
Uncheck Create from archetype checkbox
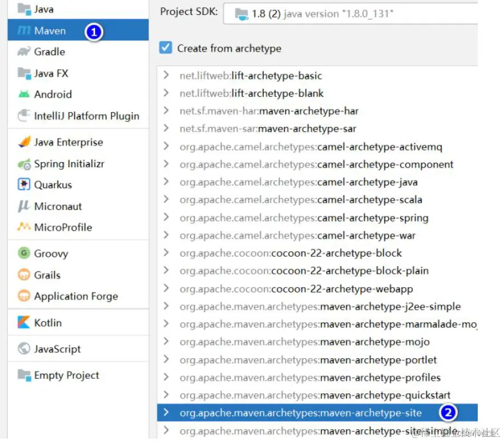165,47
